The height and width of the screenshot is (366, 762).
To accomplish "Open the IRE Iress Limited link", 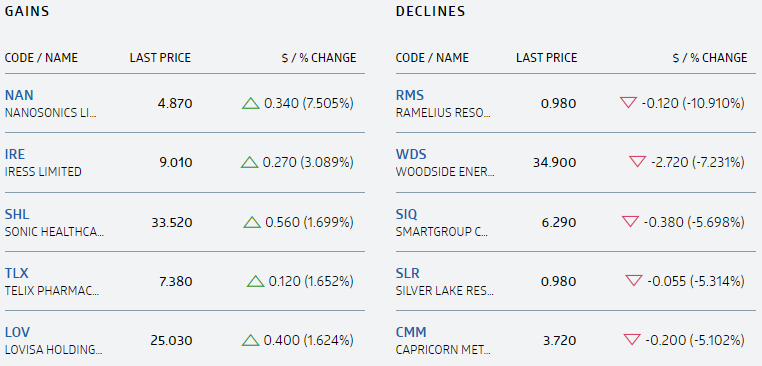I will [15, 154].
